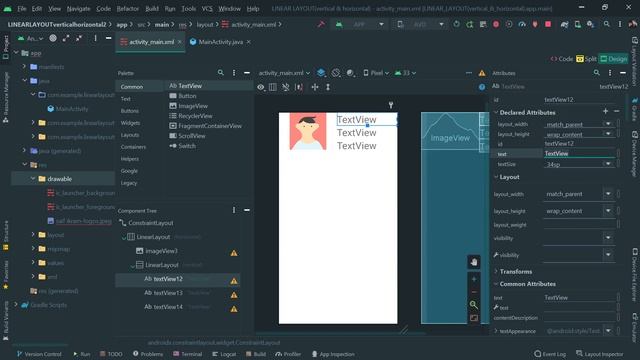640x360 pixels.
Task: Open the design surface layers selector
Action: pyautogui.click(x=321, y=73)
